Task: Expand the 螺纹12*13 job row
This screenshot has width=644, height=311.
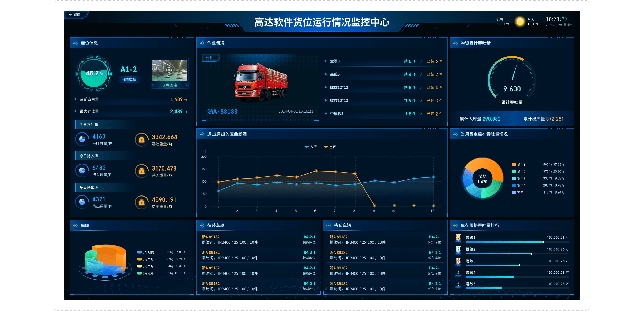Action: click(326, 101)
